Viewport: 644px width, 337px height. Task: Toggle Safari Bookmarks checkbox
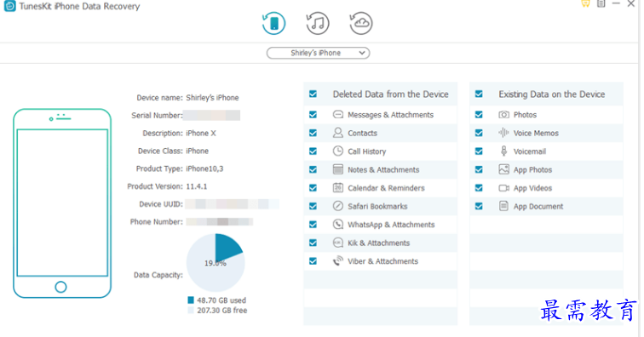(313, 206)
